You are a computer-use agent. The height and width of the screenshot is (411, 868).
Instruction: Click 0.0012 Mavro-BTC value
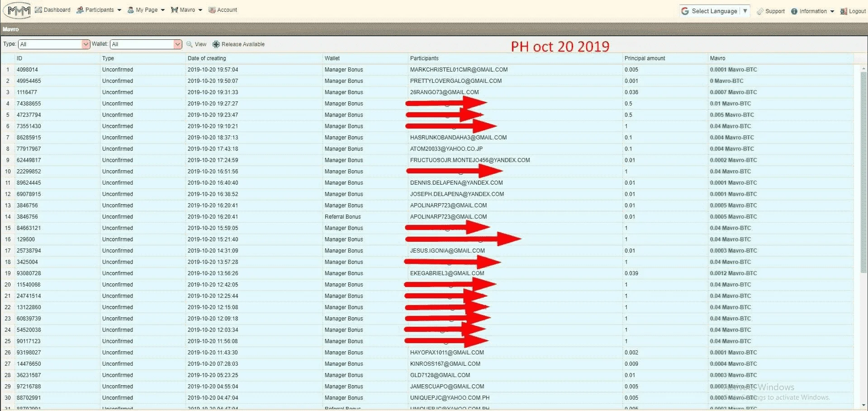[x=733, y=273]
